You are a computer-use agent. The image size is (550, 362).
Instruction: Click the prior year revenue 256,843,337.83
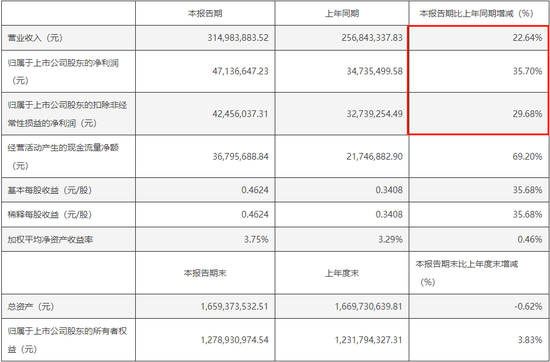pyautogui.click(x=372, y=38)
